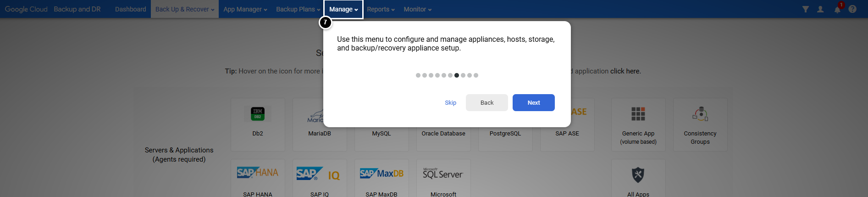Select the SAP HANA logo
Screen dimensions: 868x197
point(258,173)
